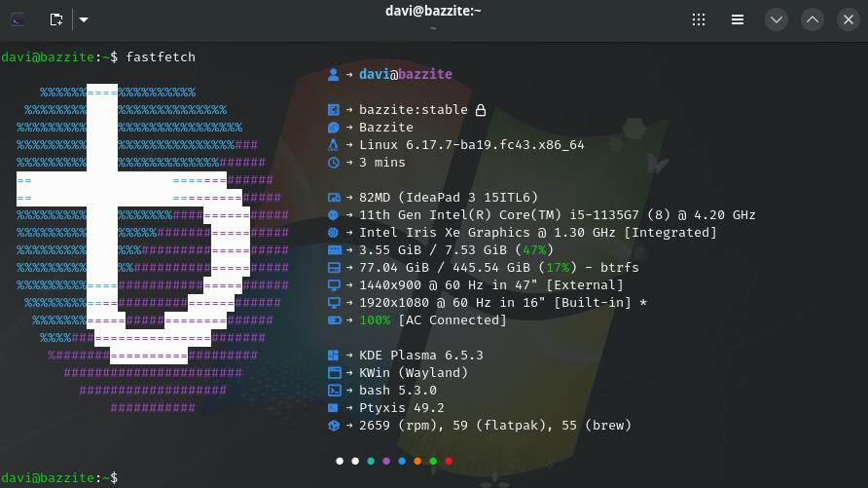
Task: Click the monitor icon beside 1920x1080
Action: (x=334, y=303)
